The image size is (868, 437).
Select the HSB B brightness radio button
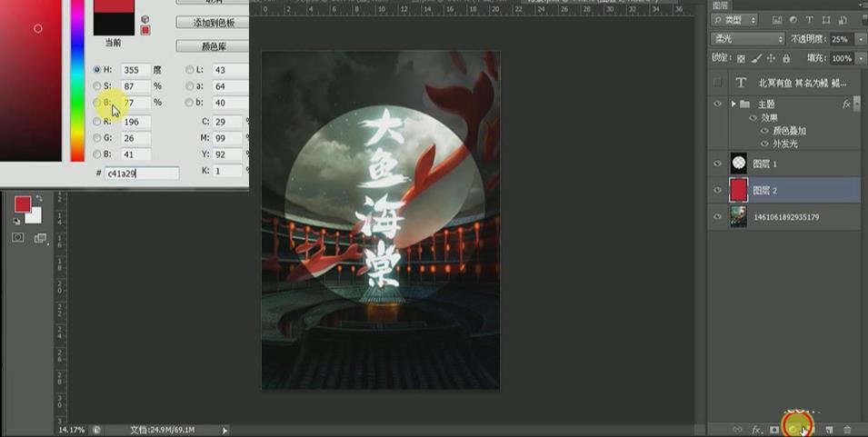pos(97,103)
